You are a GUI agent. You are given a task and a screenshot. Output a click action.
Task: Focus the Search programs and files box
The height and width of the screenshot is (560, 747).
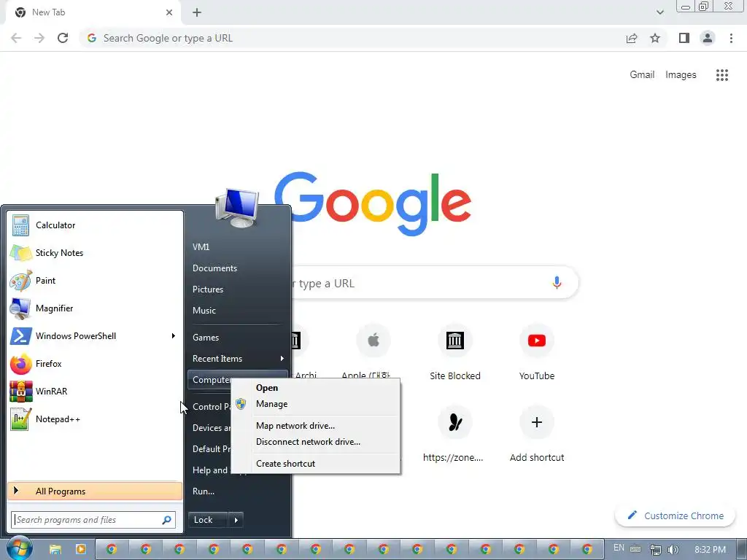[93, 520]
